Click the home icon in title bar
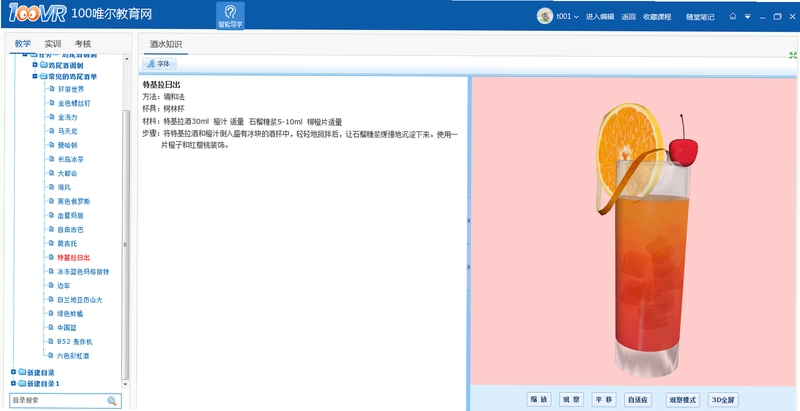The height and width of the screenshot is (411, 800). [x=733, y=16]
